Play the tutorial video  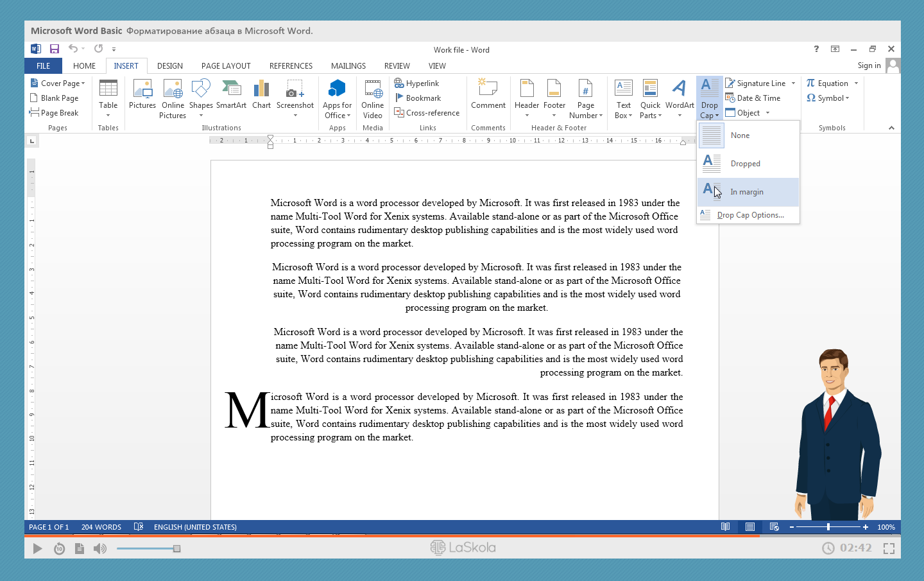pyautogui.click(x=37, y=548)
